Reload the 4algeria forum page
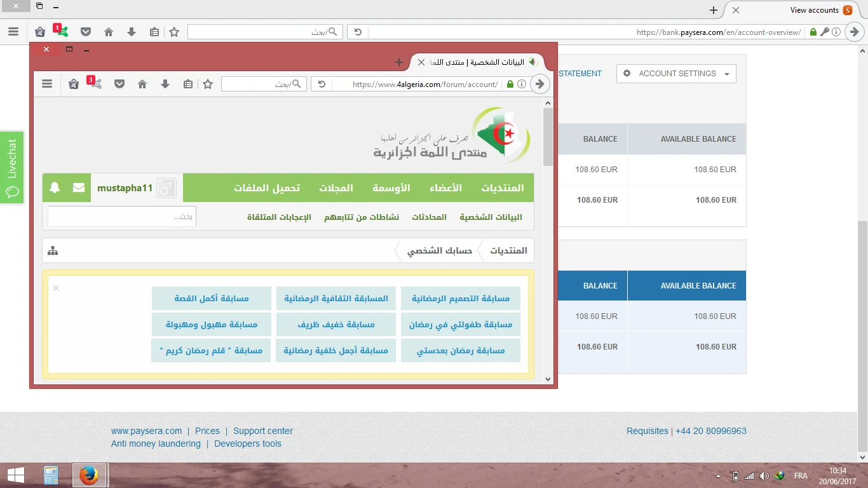The image size is (868, 488). tap(322, 84)
